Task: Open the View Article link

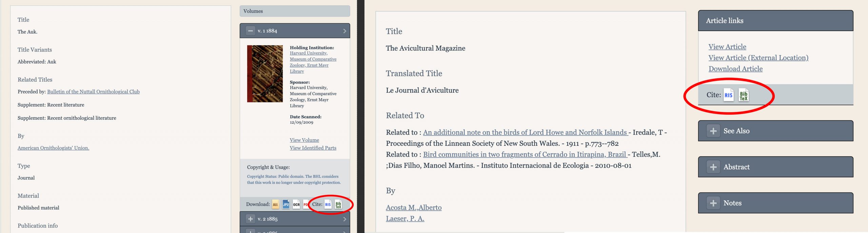Action: coord(727,47)
